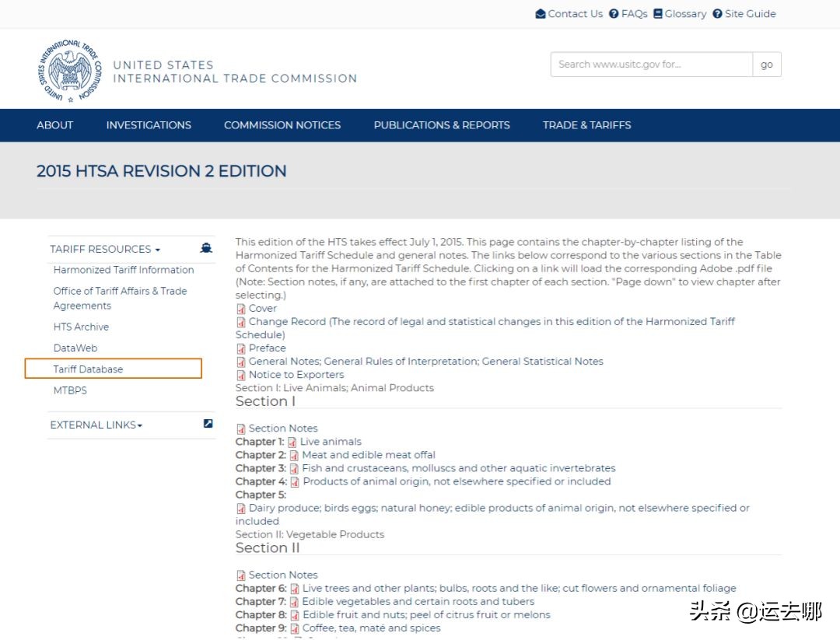The height and width of the screenshot is (640, 840).
Task: Open the Publications & Reports menu
Action: click(x=442, y=124)
